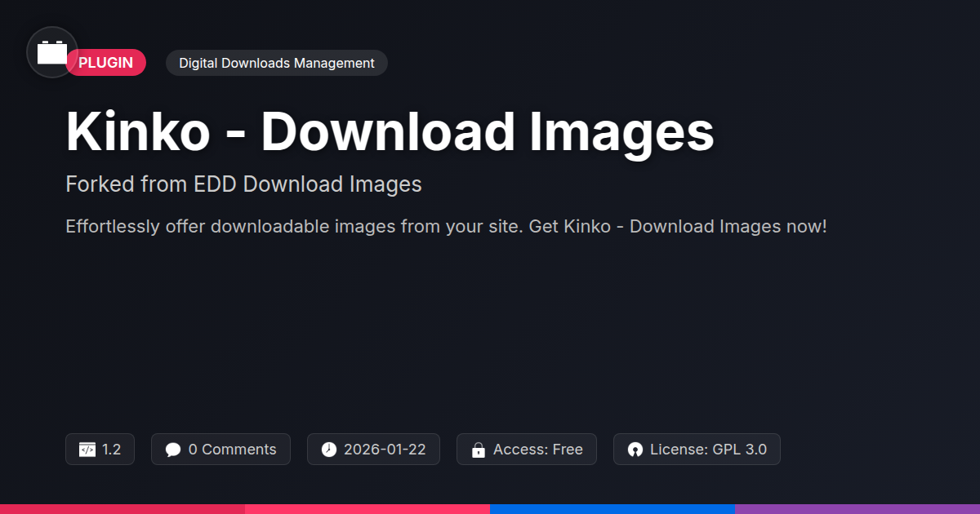Image resolution: width=980 pixels, height=514 pixels.
Task: Click the code version icon beside 1.2
Action: 87,450
